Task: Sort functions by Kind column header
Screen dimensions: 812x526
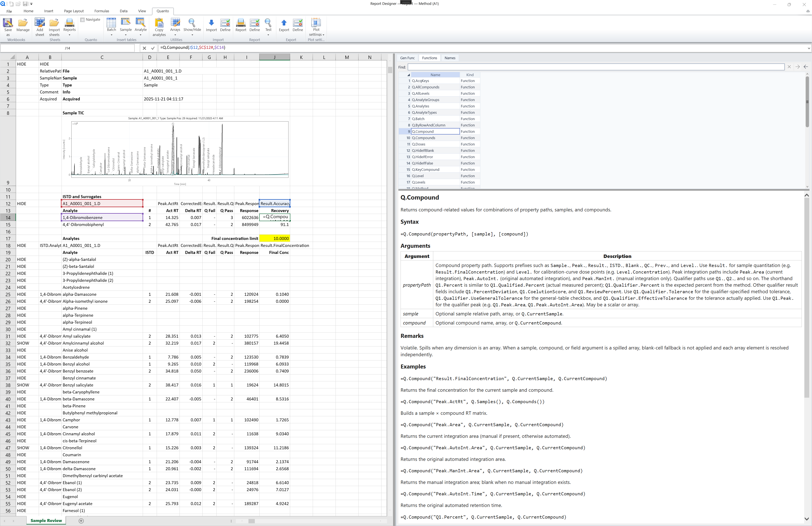Action: click(470, 75)
